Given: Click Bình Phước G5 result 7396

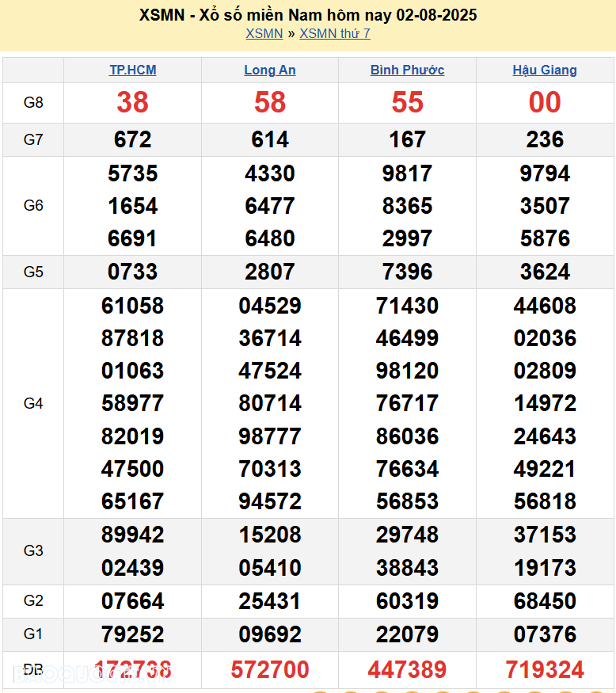Looking at the screenshot, I should [x=407, y=272].
